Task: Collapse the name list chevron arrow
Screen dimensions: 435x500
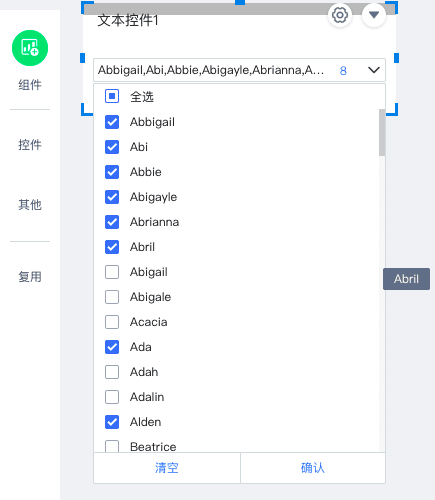Action: pyautogui.click(x=374, y=70)
